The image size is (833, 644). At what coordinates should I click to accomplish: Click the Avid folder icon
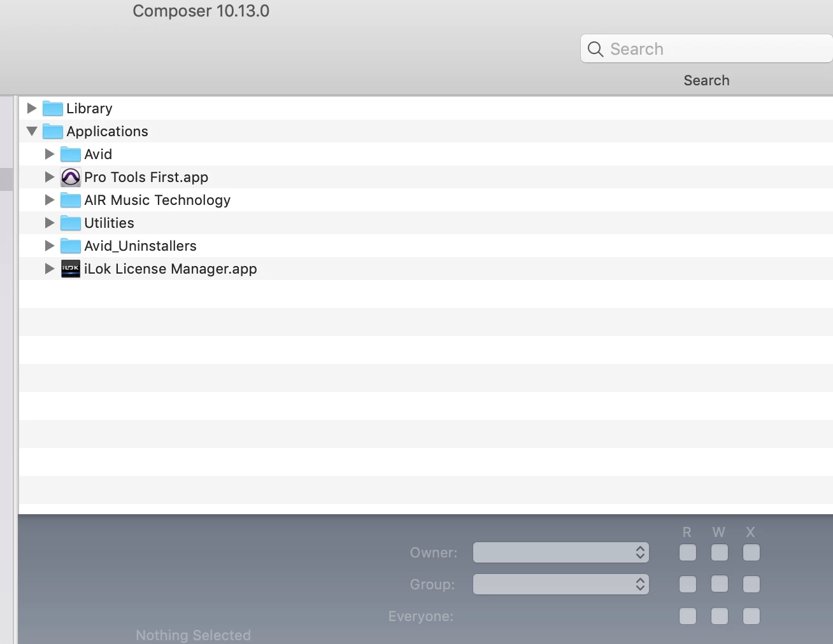71,155
